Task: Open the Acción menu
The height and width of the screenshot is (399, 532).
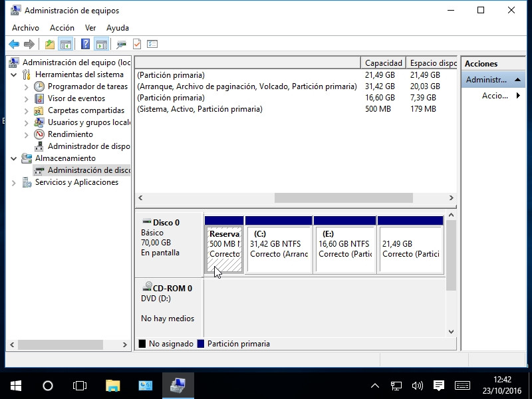Action: [x=62, y=28]
